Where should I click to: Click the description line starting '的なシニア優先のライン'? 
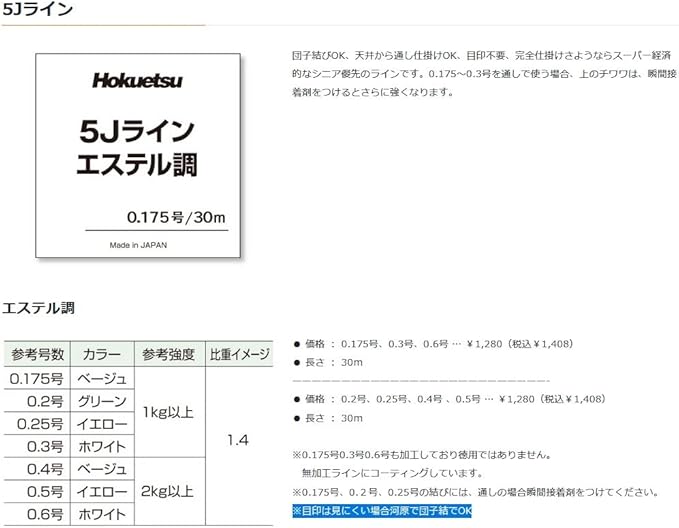[484, 74]
